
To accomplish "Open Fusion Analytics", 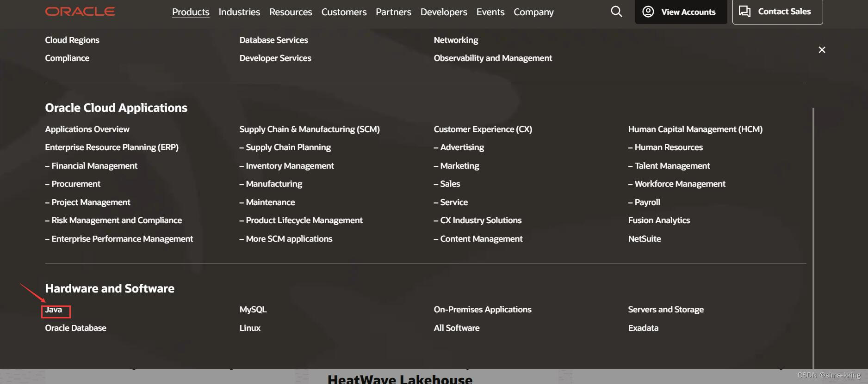I will click(659, 220).
